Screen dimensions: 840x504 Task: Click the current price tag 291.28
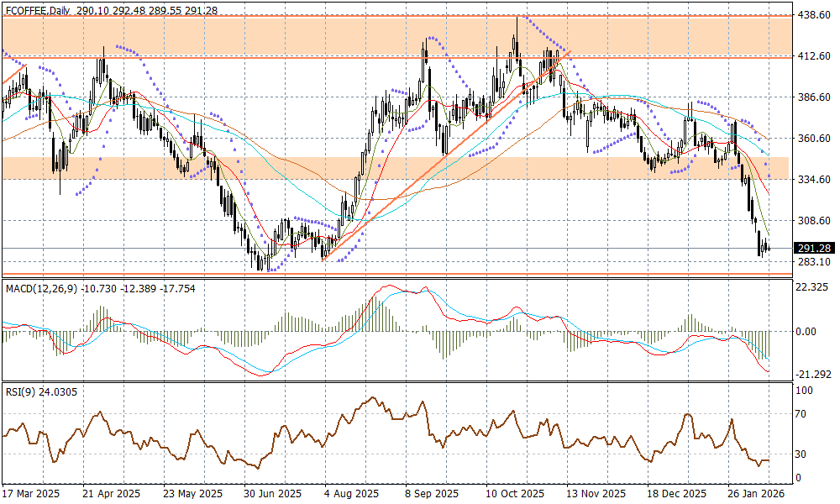[x=811, y=249]
